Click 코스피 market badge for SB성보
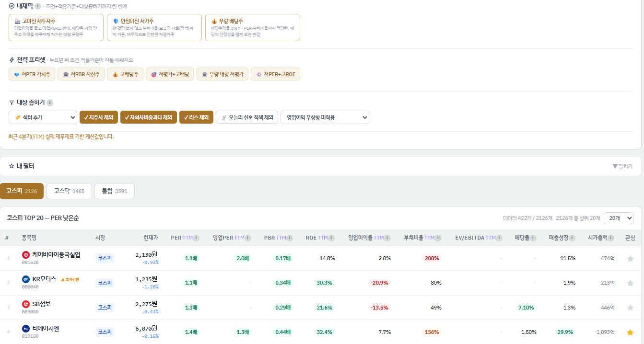This screenshot has width=644, height=344. (x=105, y=308)
